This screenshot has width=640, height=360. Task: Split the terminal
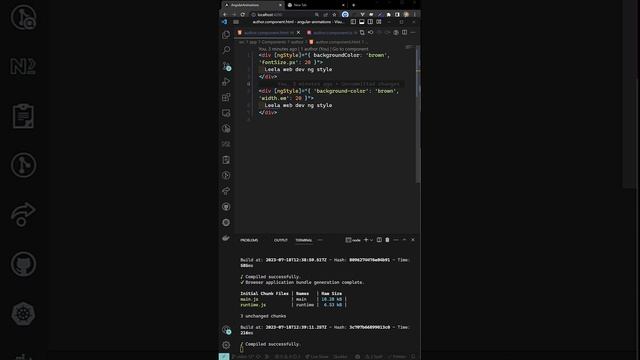(x=379, y=240)
